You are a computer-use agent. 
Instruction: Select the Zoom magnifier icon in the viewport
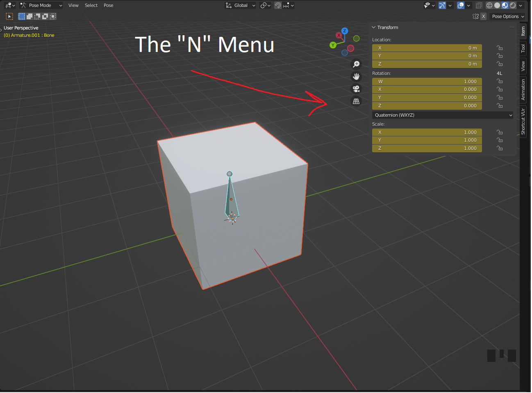(356, 64)
